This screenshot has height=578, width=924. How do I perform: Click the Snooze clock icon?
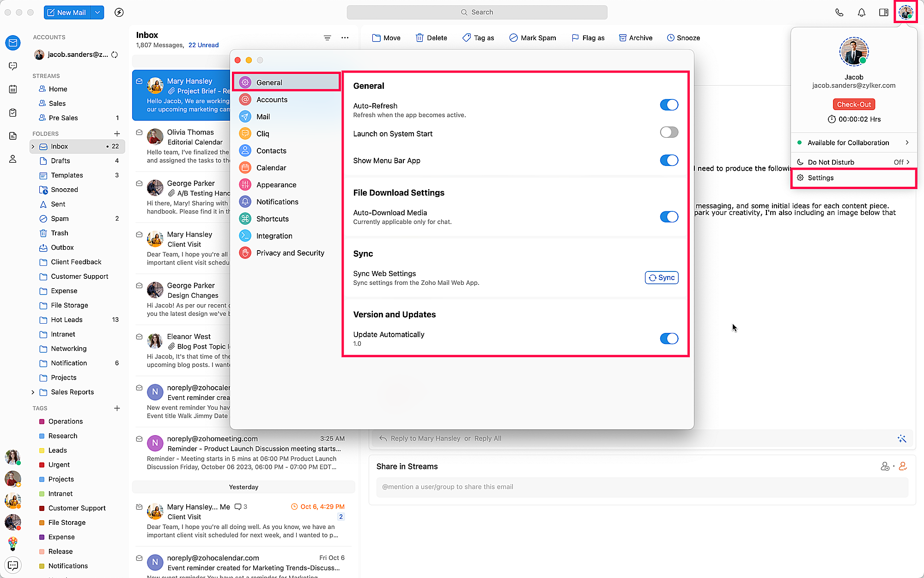coord(670,38)
